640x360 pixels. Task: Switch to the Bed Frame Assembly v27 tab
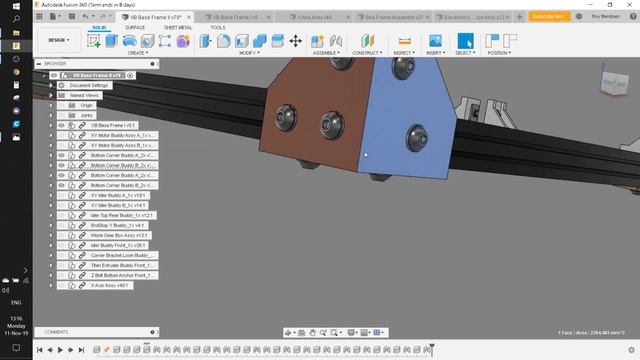coord(392,17)
